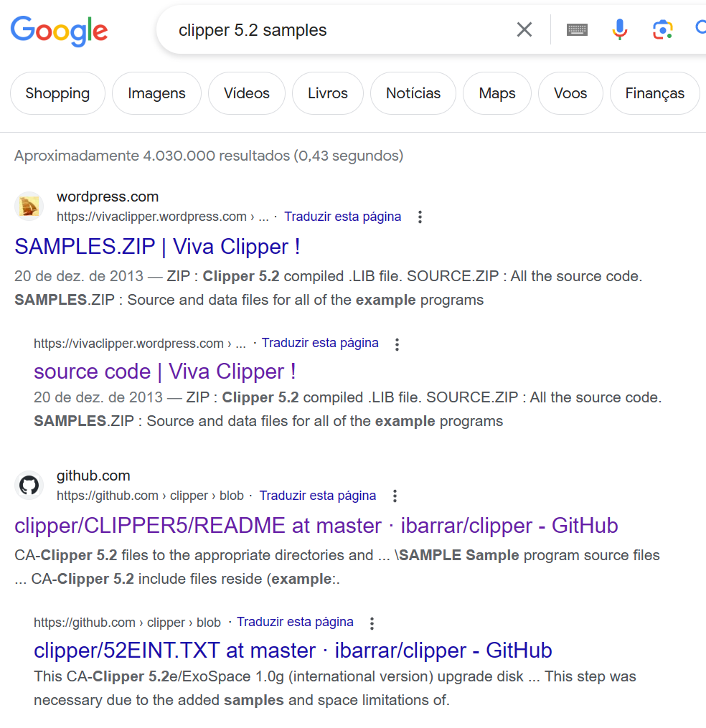Click the search magnifier icon
The image size is (706, 728).
point(700,28)
